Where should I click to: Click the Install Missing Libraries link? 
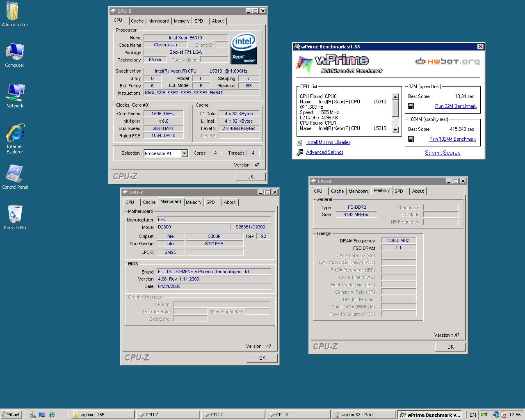(328, 142)
